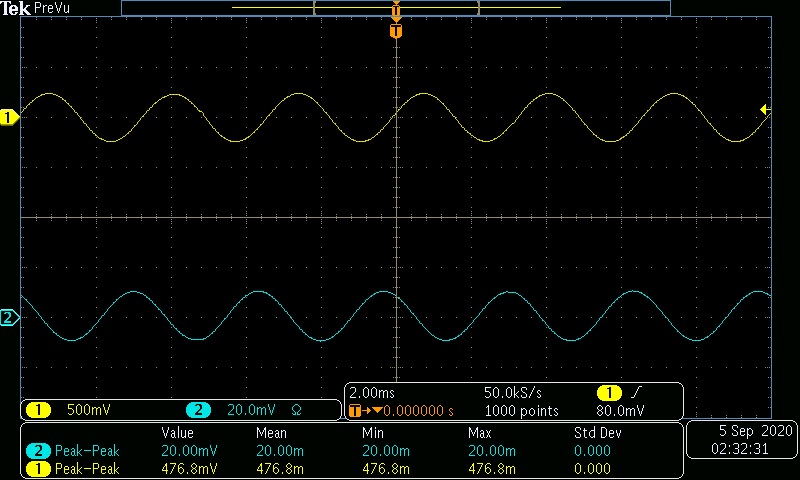Viewport: 800px width, 480px height.
Task: Click the Std Dev column header
Action: pyautogui.click(x=597, y=434)
